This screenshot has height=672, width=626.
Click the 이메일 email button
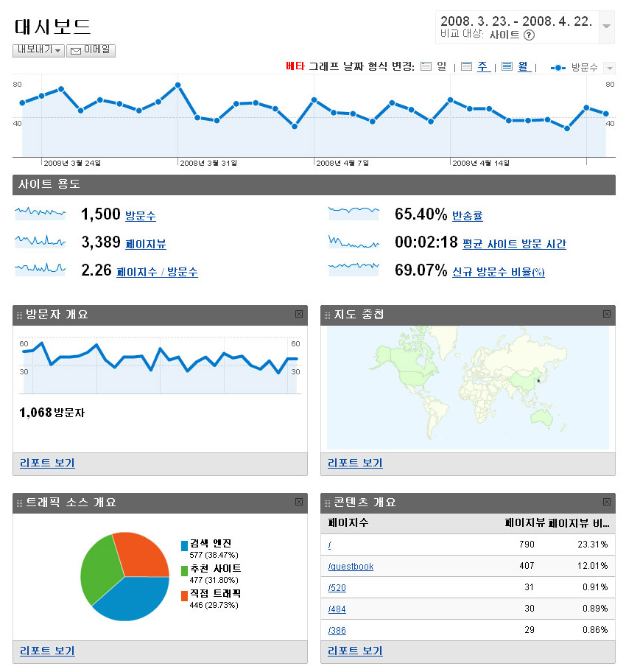coord(91,50)
